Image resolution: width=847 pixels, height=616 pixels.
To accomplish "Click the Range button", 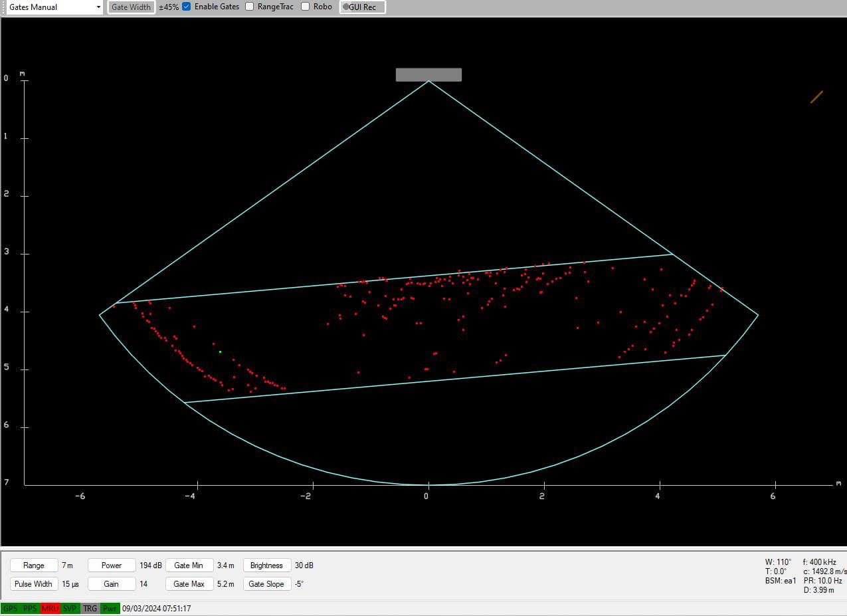I will pos(34,565).
